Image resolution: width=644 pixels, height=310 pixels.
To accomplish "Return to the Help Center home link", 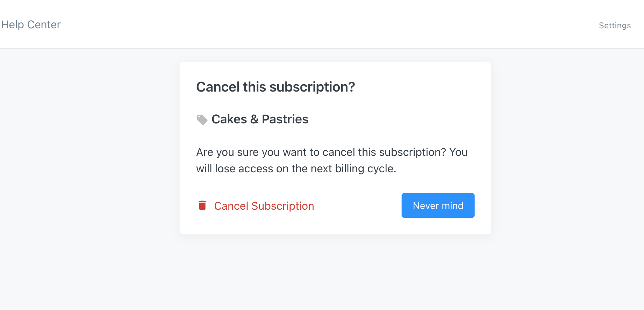I will (x=31, y=25).
